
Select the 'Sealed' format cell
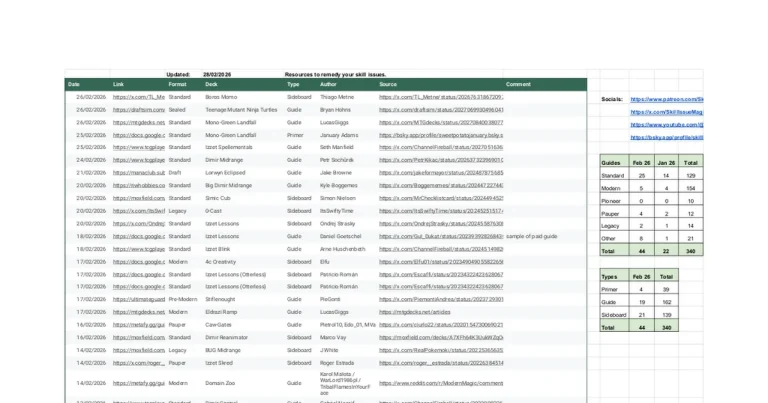[x=177, y=110]
